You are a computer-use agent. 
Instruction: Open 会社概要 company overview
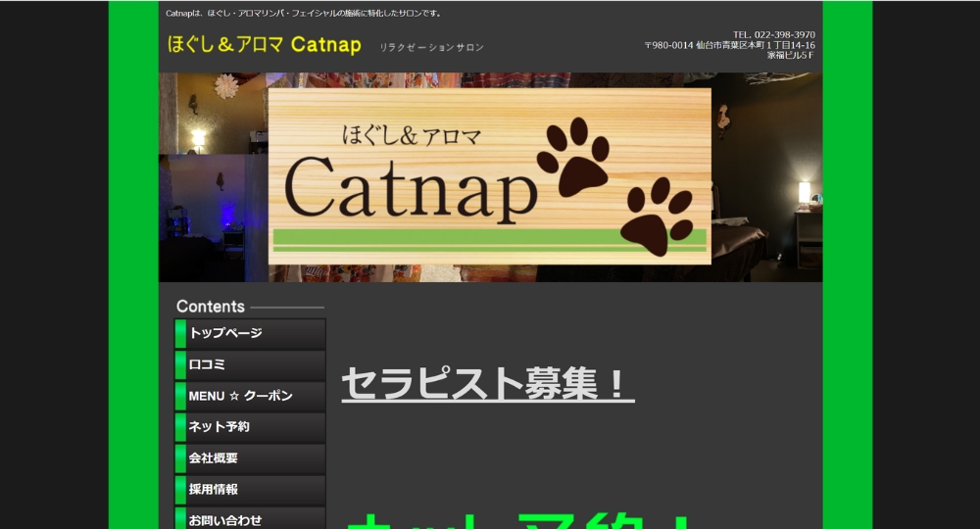click(250, 458)
